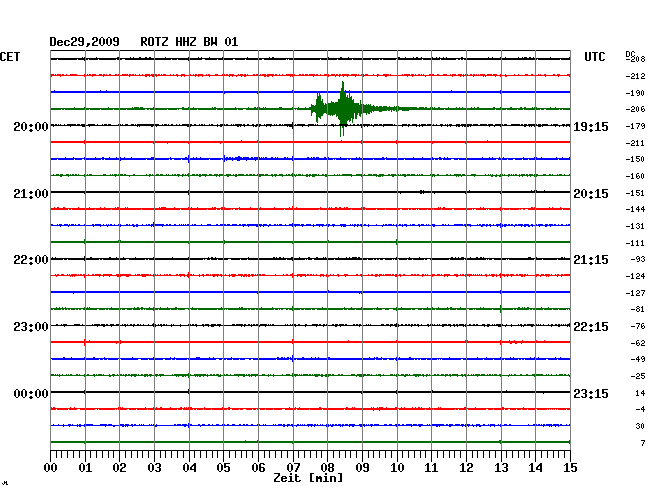Select the DC offset value -190
The image size is (650, 494).
(635, 93)
